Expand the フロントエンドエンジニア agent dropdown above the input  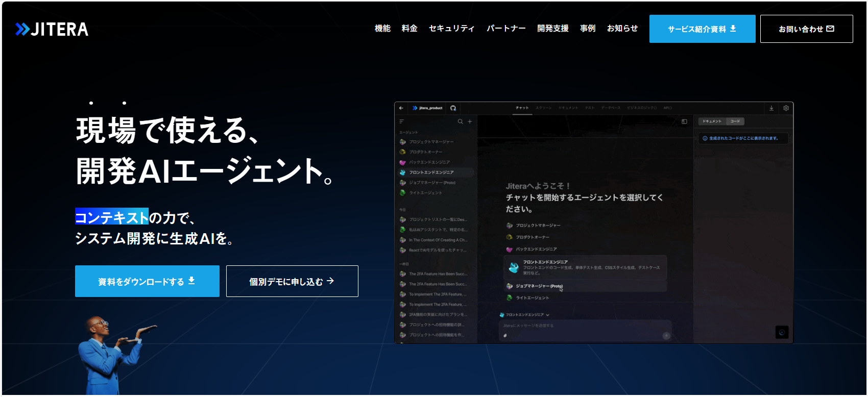(524, 315)
